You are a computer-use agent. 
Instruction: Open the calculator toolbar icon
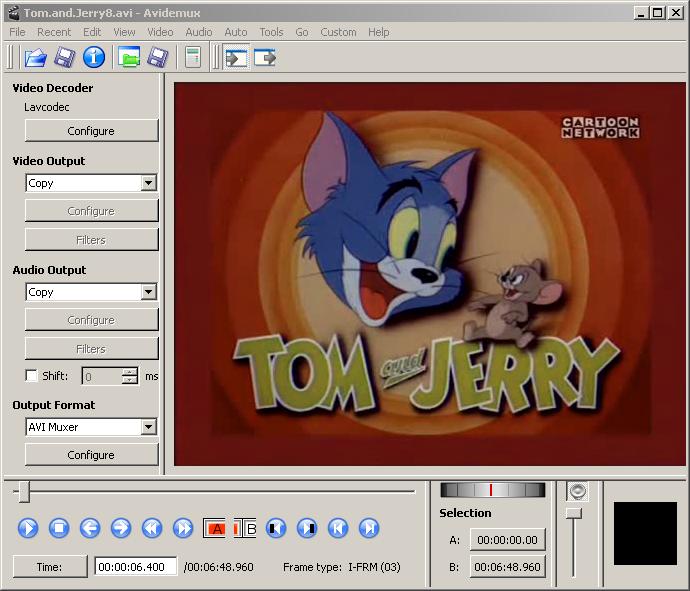point(193,58)
